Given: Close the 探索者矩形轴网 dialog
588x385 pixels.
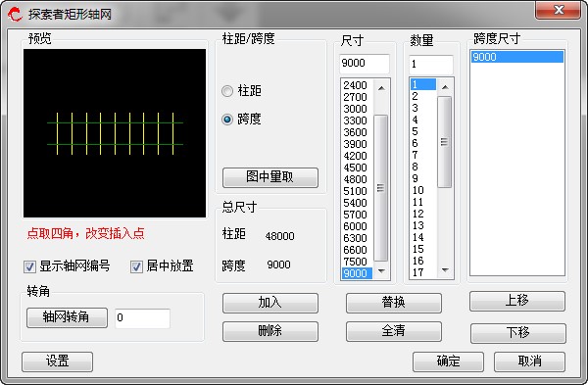Looking at the screenshot, I should [559, 10].
